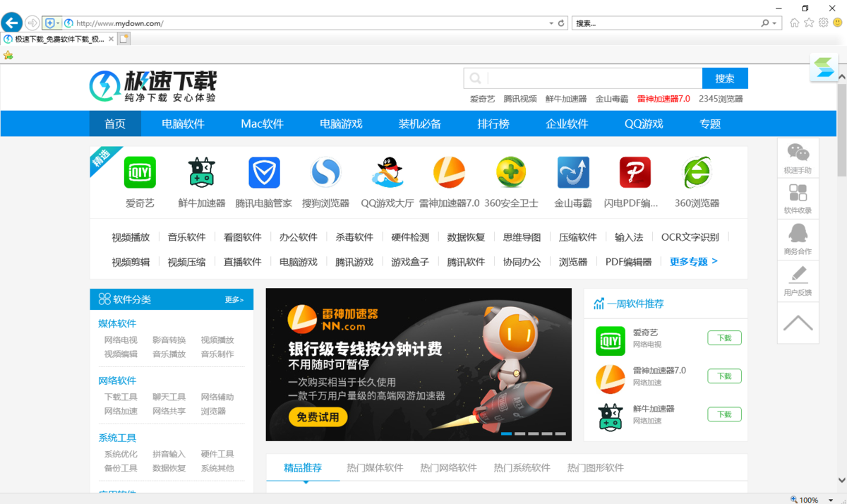Click the browser Forward arrow button
Screen dimensions: 847x504
32,23
